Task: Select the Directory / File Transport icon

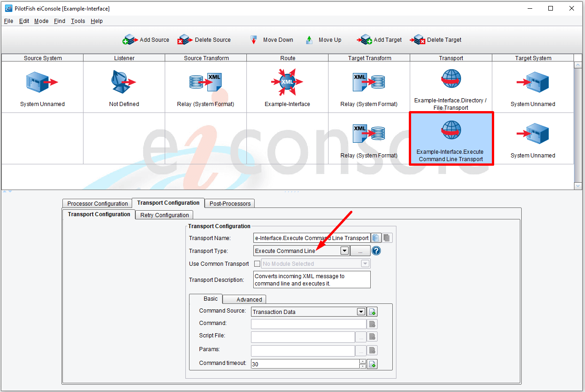Action: tap(451, 79)
